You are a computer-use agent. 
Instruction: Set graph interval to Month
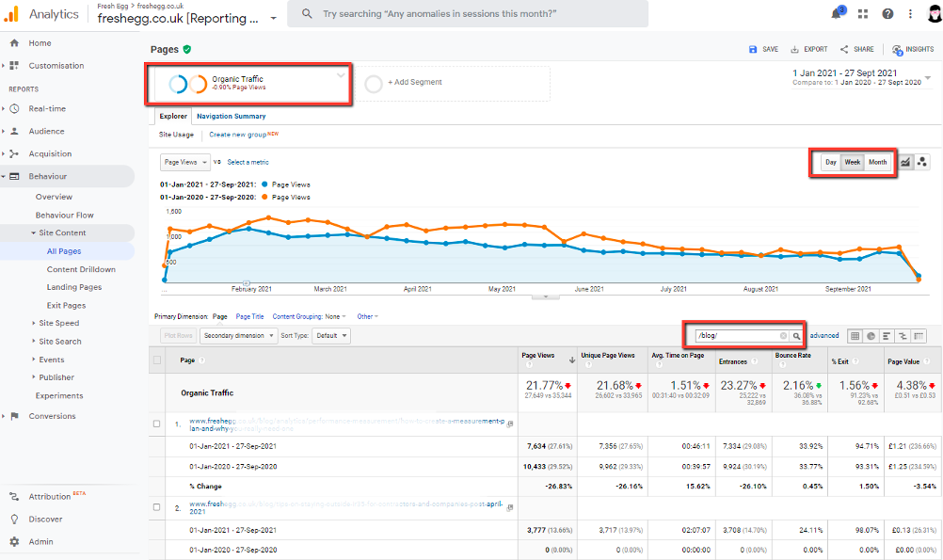(x=877, y=162)
